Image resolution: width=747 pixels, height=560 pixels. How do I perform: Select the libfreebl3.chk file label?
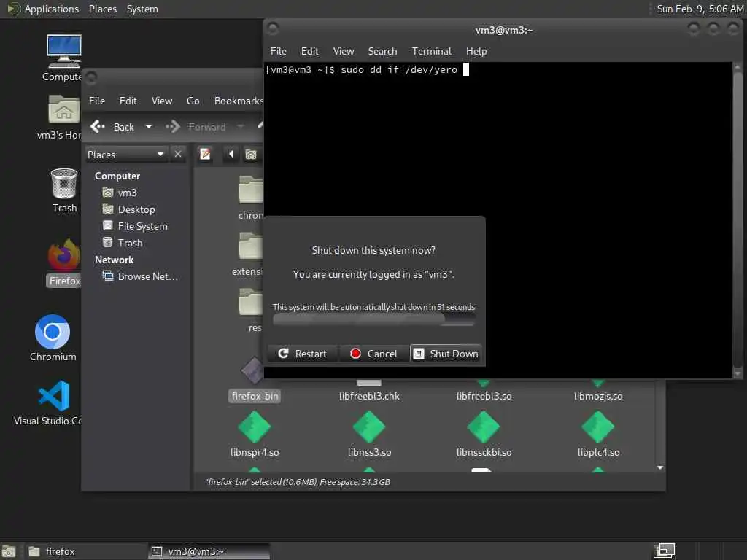tap(369, 396)
